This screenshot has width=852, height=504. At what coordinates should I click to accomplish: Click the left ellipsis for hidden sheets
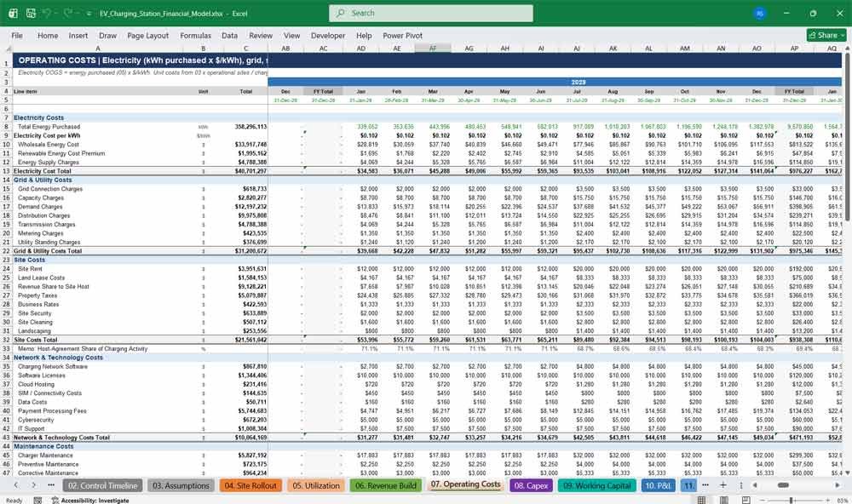(51, 485)
